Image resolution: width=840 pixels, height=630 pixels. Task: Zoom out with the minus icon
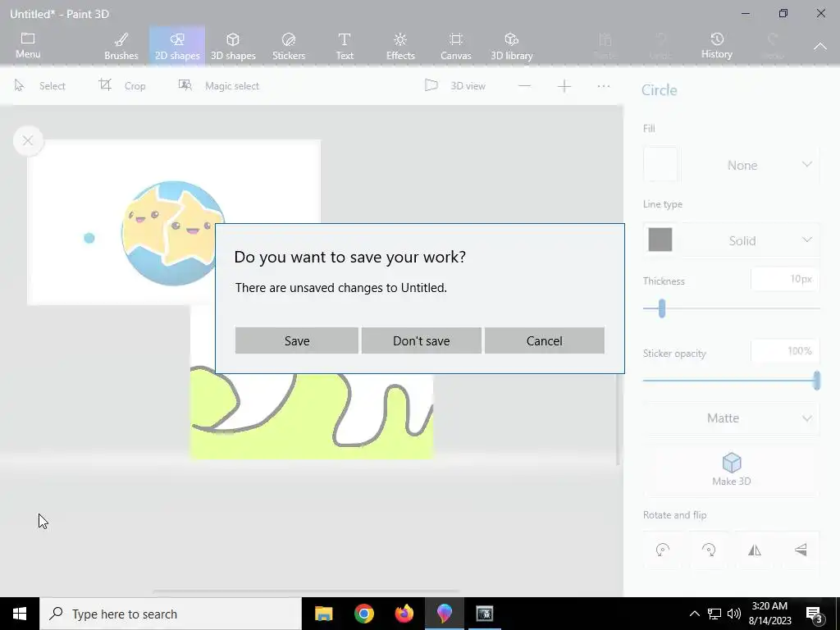click(x=524, y=85)
